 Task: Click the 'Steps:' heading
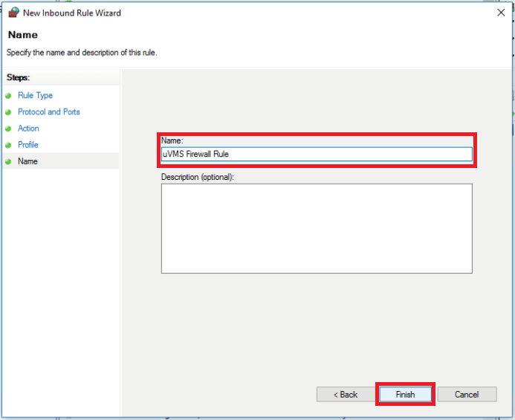pyautogui.click(x=18, y=77)
